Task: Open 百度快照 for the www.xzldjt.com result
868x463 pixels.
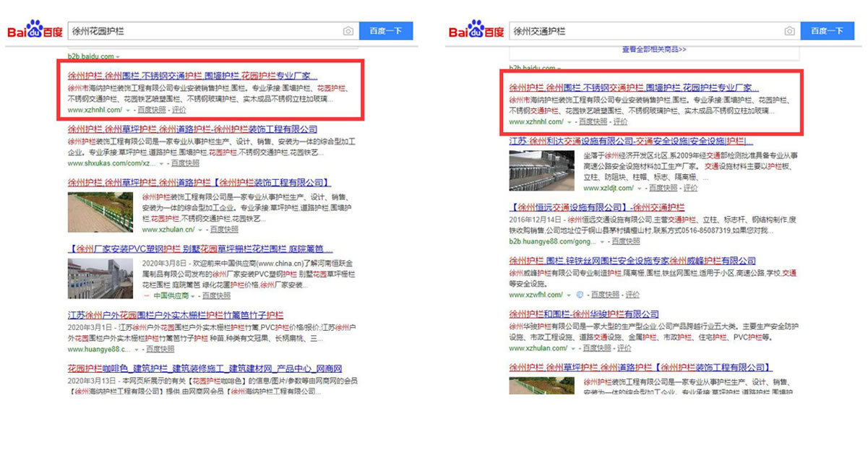Action: pos(663,188)
